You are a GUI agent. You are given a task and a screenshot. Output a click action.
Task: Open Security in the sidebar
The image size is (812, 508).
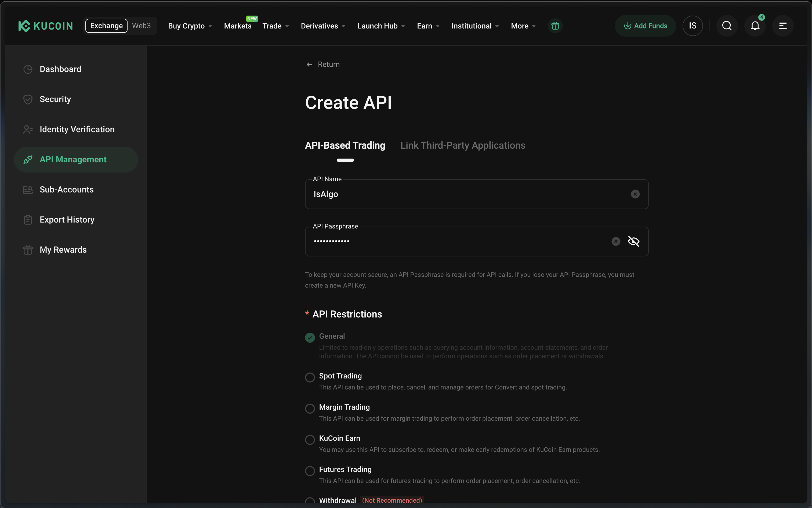click(76, 99)
